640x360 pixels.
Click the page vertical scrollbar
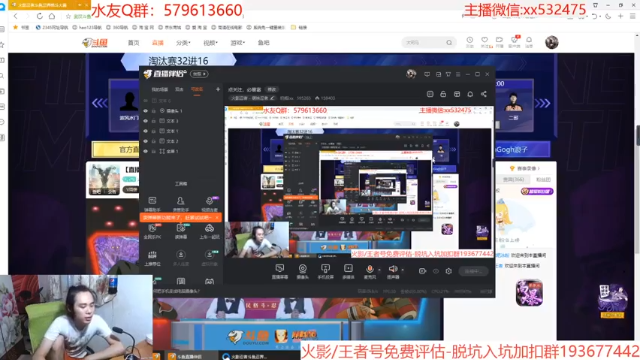coord(638,135)
